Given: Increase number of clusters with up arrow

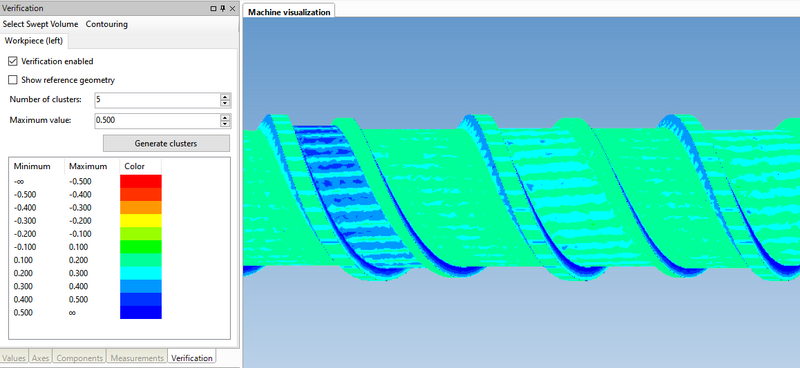Looking at the screenshot, I should coord(225,97).
